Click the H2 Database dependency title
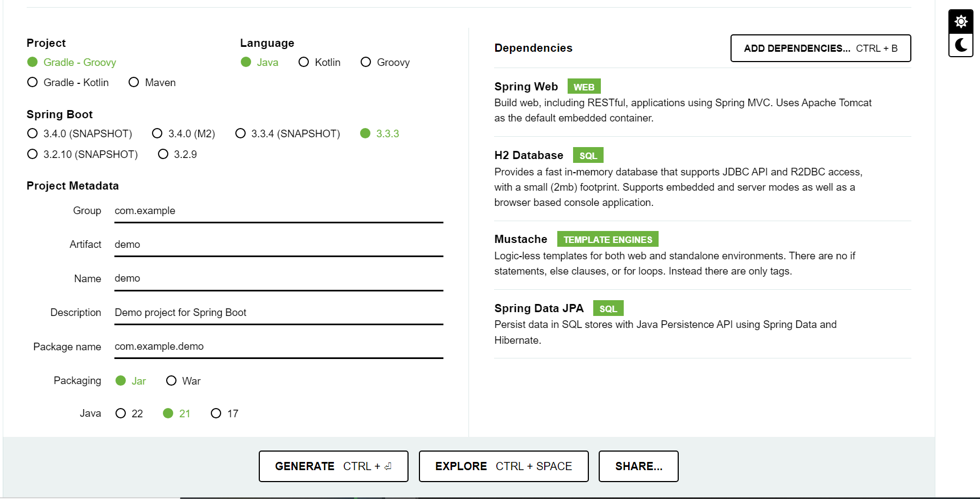Image resolution: width=980 pixels, height=499 pixels. [528, 155]
